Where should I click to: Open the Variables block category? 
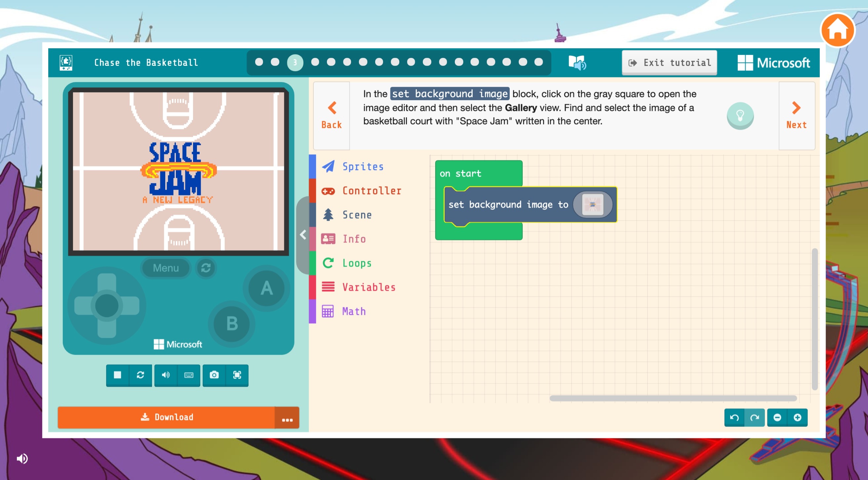[369, 287]
